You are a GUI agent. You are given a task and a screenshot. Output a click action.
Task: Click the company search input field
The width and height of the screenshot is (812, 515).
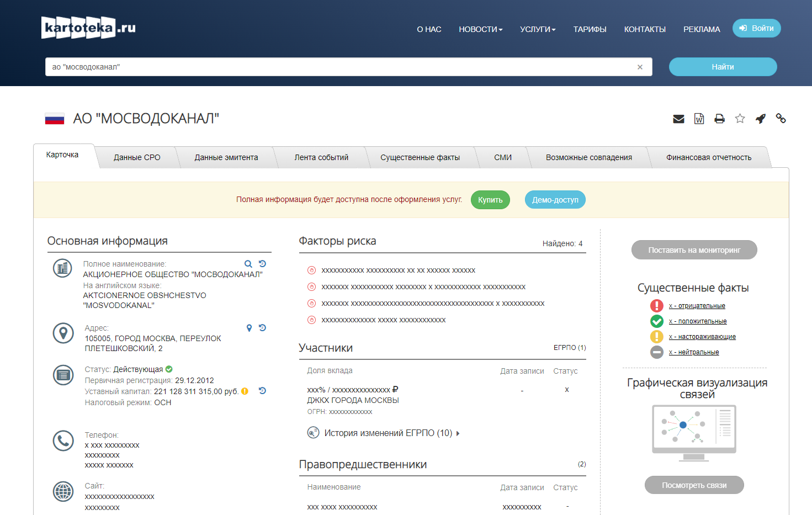pos(342,67)
